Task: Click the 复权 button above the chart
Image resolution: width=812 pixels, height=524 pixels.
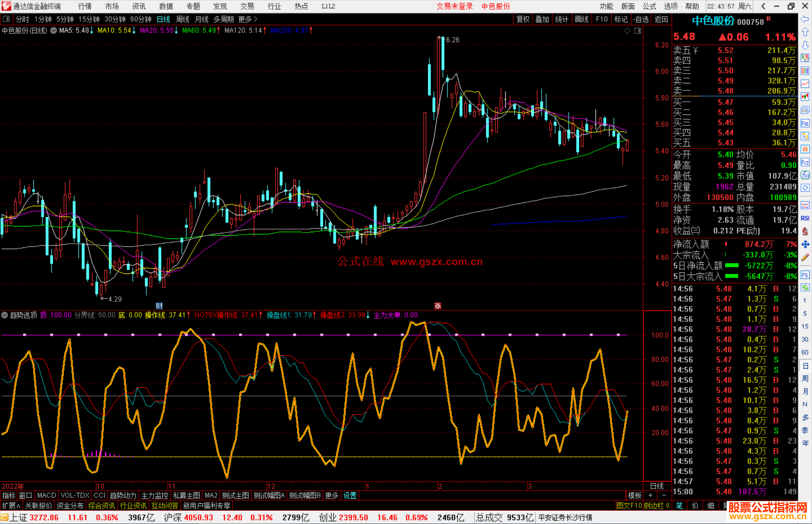Action: (523, 19)
